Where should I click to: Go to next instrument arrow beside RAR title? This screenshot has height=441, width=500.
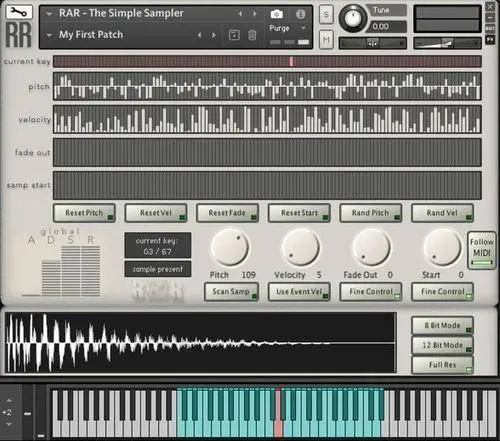pos(255,14)
